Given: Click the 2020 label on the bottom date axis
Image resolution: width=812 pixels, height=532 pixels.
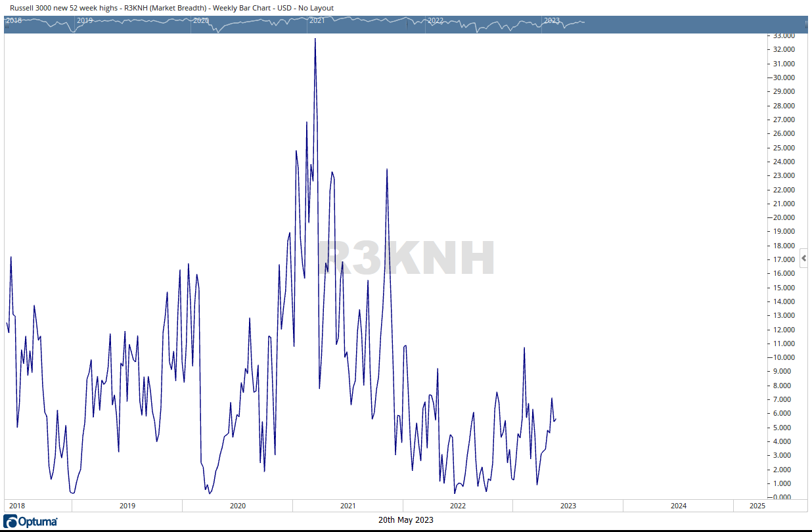Looking at the screenshot, I should pos(237,505).
